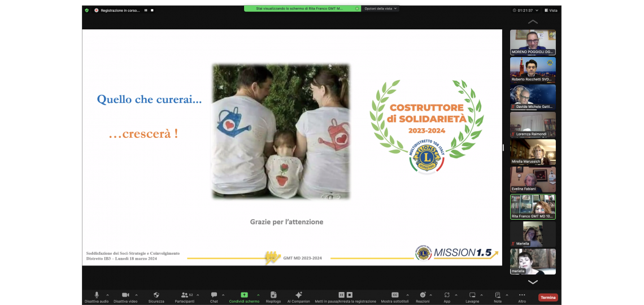Open the App menu
The height and width of the screenshot is (305, 644).
click(x=447, y=297)
